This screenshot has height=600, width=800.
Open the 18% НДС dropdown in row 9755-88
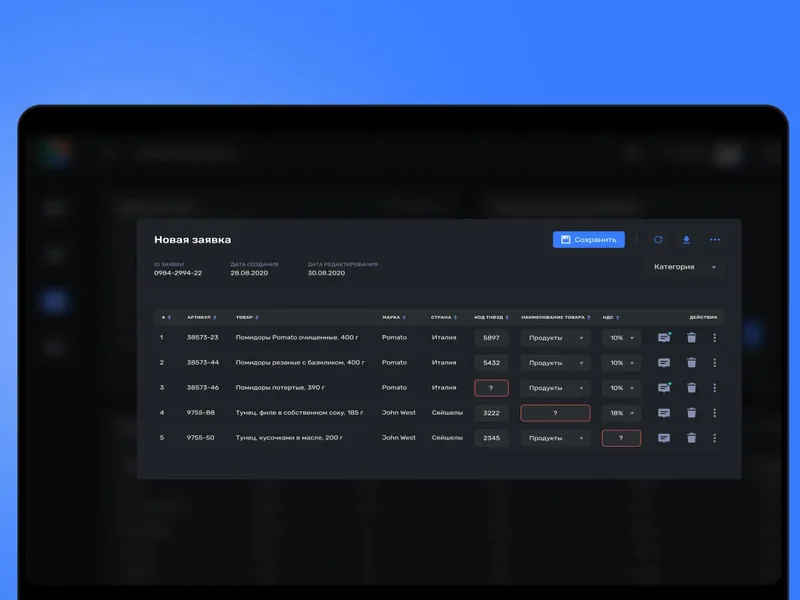coord(621,413)
